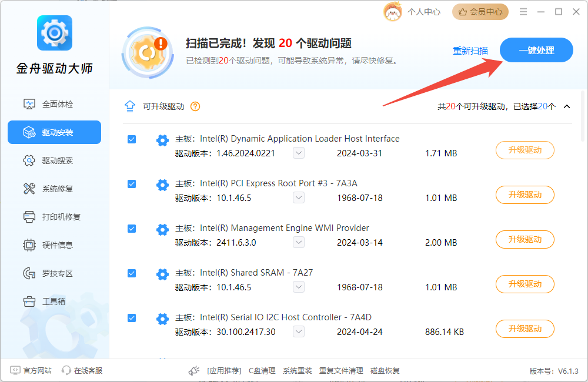Click 升级驱动 for Dynamic Application Loader
This screenshot has width=588, height=382.
click(x=525, y=150)
